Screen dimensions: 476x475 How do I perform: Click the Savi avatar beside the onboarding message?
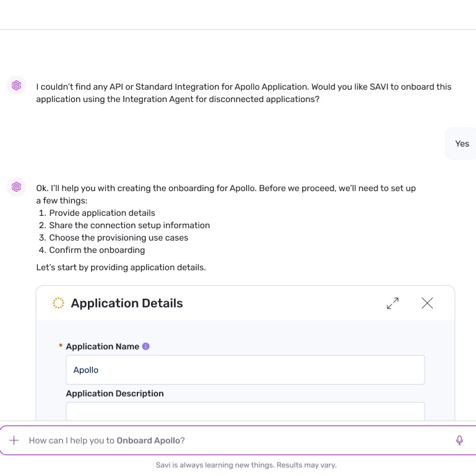pyautogui.click(x=16, y=187)
